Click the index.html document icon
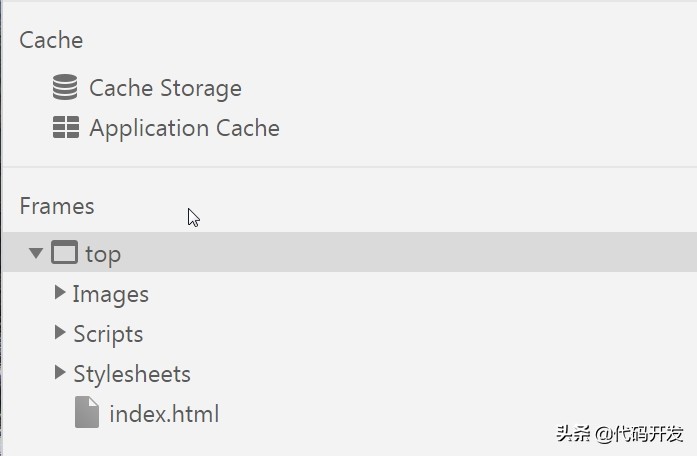Viewport: 697px width, 456px height. pyautogui.click(x=87, y=413)
